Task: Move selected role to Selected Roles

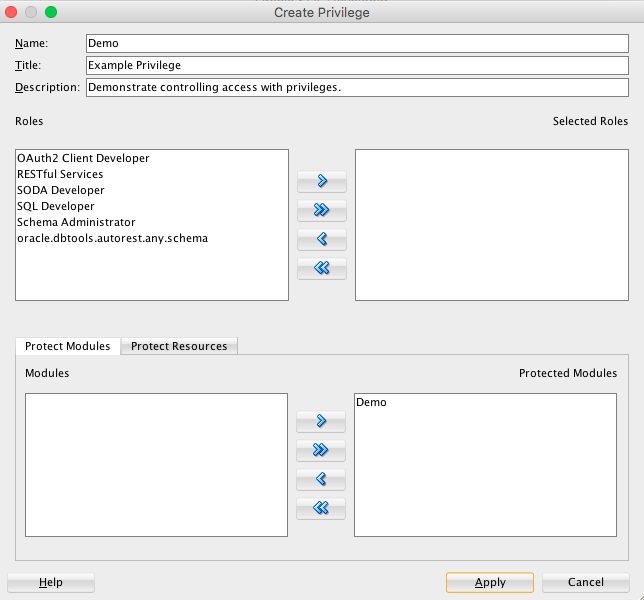Action: pos(322,182)
